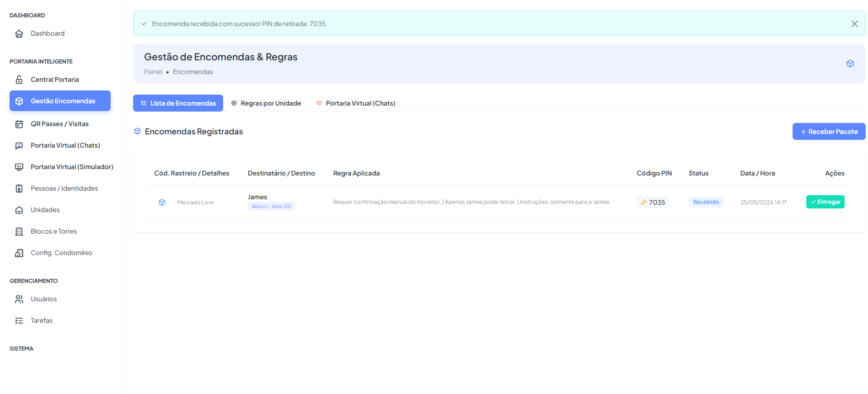Switch to Portaria Virtual (Chats) tab
Screen dimensions: 868x394
(356, 103)
